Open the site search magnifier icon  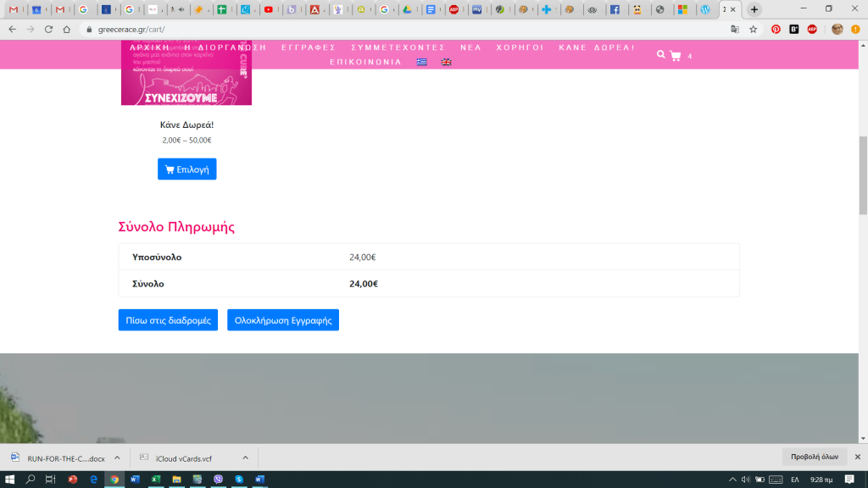click(661, 54)
